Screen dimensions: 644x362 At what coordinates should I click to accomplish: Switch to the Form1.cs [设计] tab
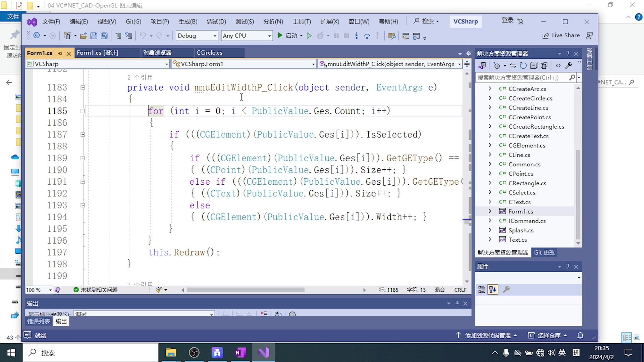[97, 53]
